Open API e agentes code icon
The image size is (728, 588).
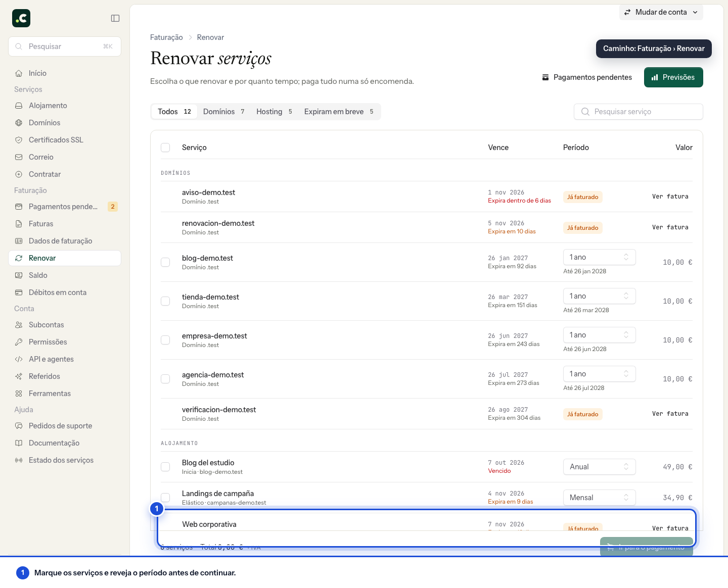tap(19, 359)
